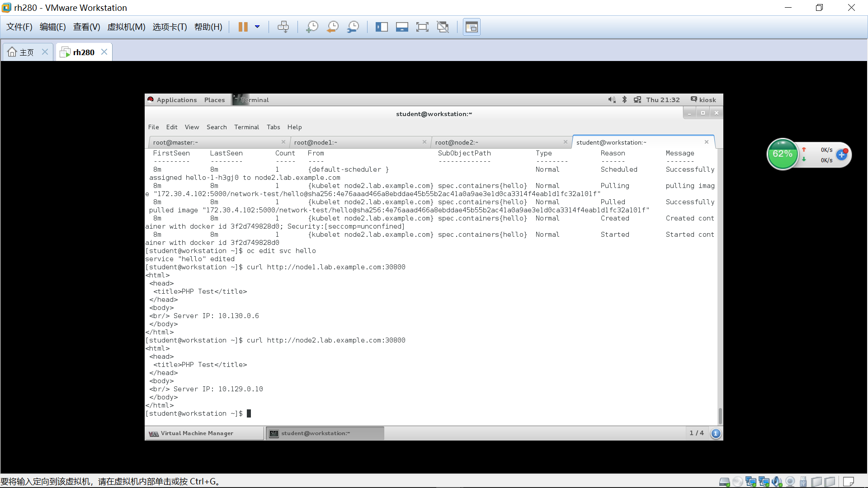Enter full screen mode icon
This screenshot has width=868, height=488.
tap(422, 27)
